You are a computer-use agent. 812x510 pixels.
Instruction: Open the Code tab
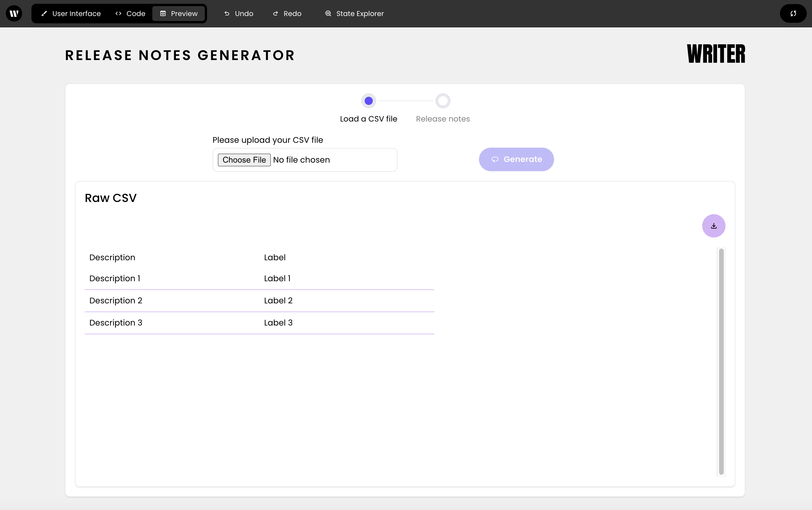[x=130, y=13]
